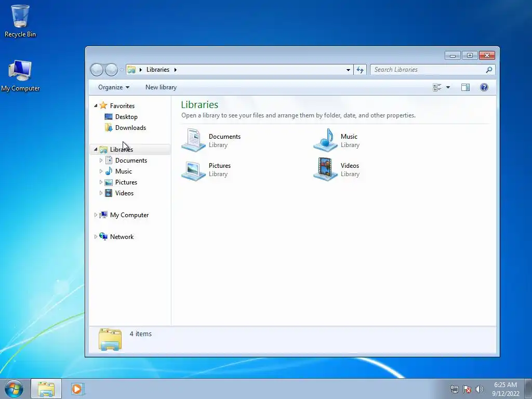532x399 pixels.
Task: Launch Windows Media Player from taskbar
Action: tap(77, 389)
